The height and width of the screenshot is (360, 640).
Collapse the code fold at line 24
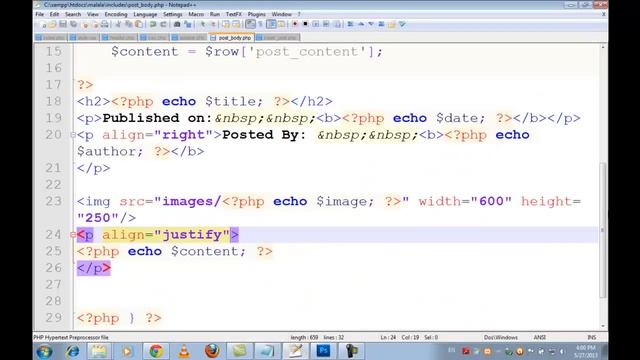point(73,235)
